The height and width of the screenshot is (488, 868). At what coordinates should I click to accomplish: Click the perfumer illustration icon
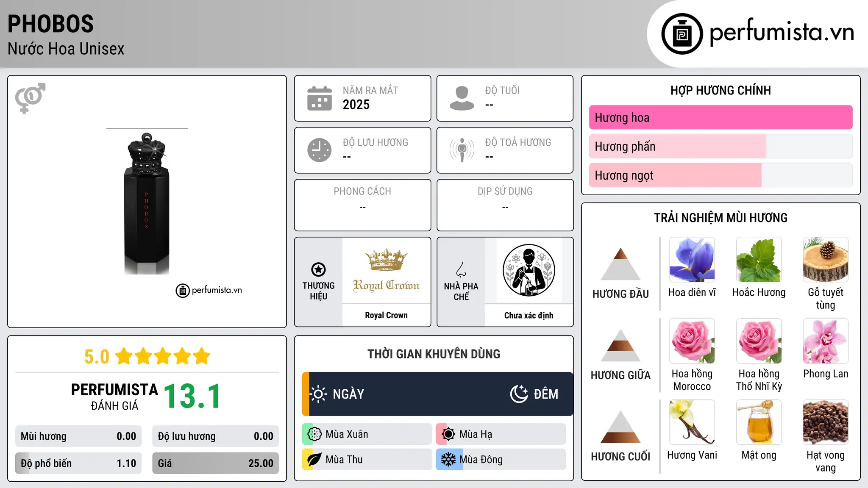(x=529, y=270)
